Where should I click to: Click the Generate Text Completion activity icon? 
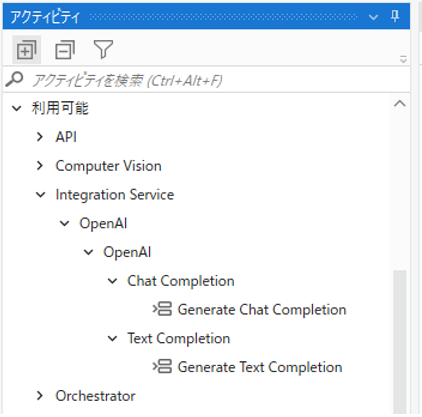pyautogui.click(x=162, y=366)
